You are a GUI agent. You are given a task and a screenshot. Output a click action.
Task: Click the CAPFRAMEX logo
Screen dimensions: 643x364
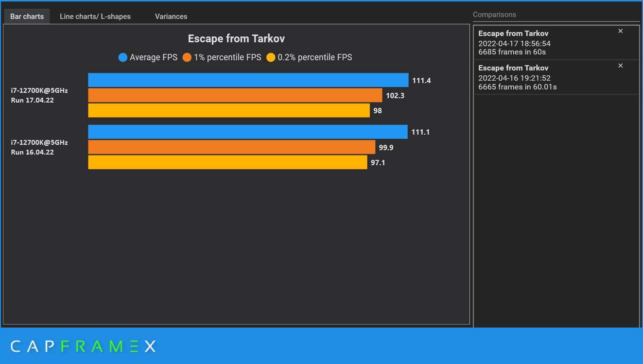(83, 347)
